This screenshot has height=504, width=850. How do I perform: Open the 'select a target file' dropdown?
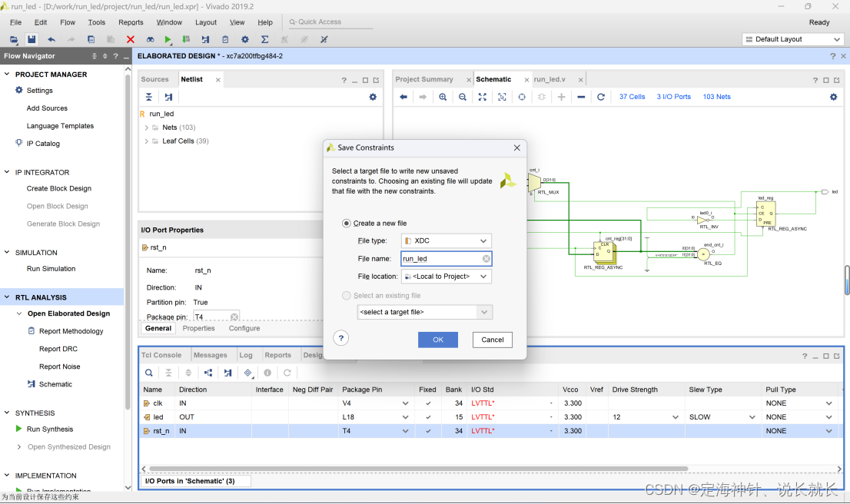(425, 312)
